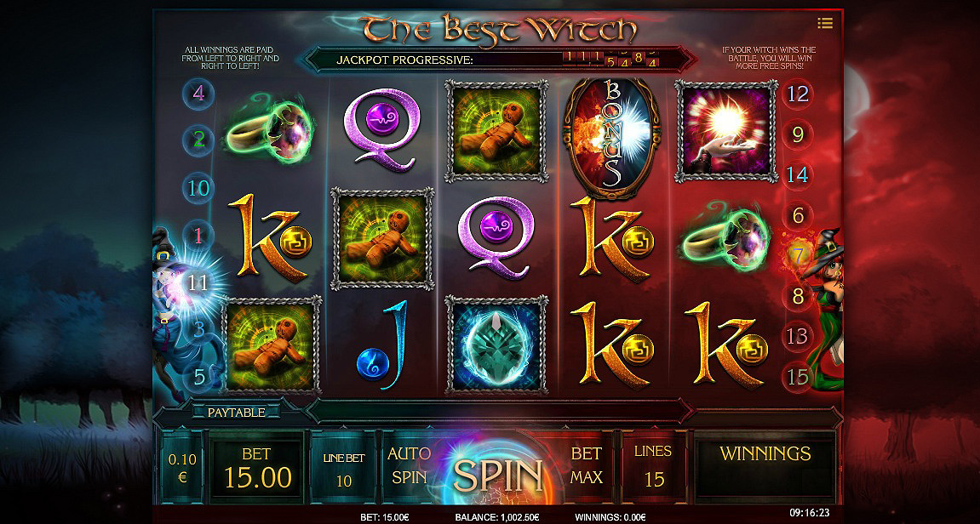
Task: Set the Bet Max option
Action: (x=586, y=466)
